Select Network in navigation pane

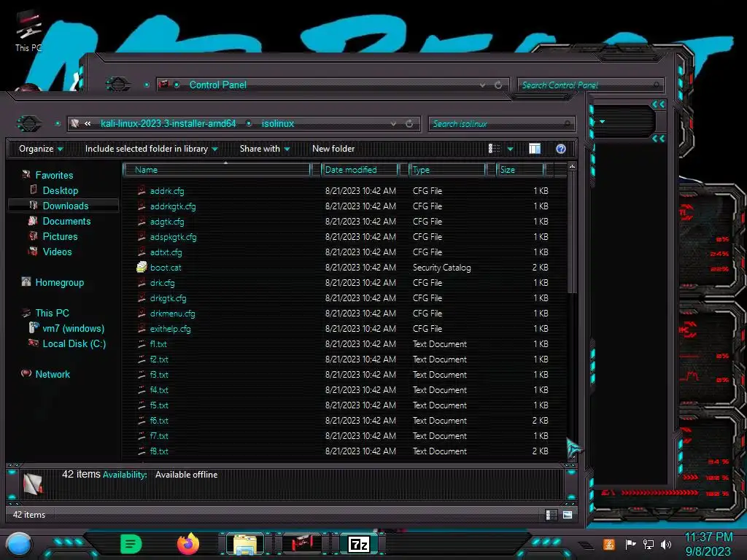pyautogui.click(x=53, y=374)
